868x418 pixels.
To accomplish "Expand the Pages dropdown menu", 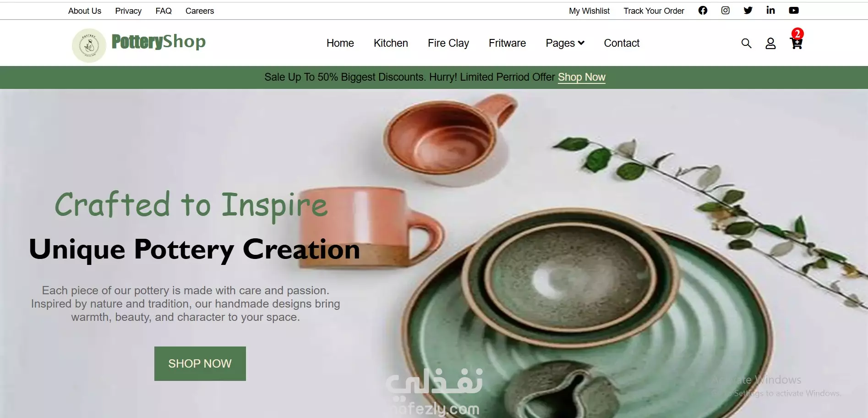I will tap(565, 43).
